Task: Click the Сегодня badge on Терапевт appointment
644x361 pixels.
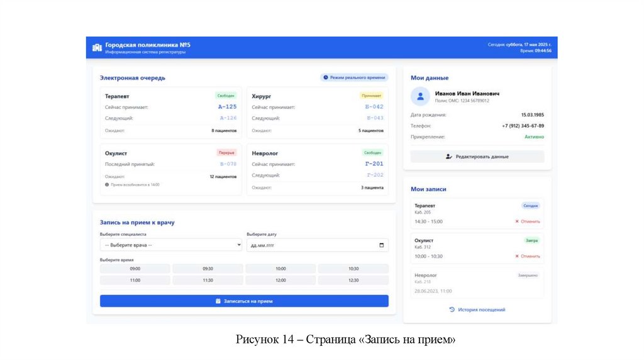Action: [x=530, y=206]
